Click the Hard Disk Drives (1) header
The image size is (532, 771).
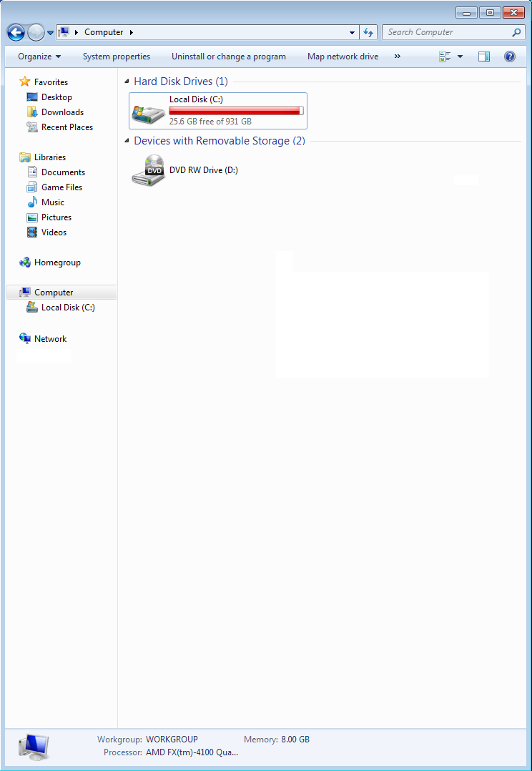(x=181, y=82)
